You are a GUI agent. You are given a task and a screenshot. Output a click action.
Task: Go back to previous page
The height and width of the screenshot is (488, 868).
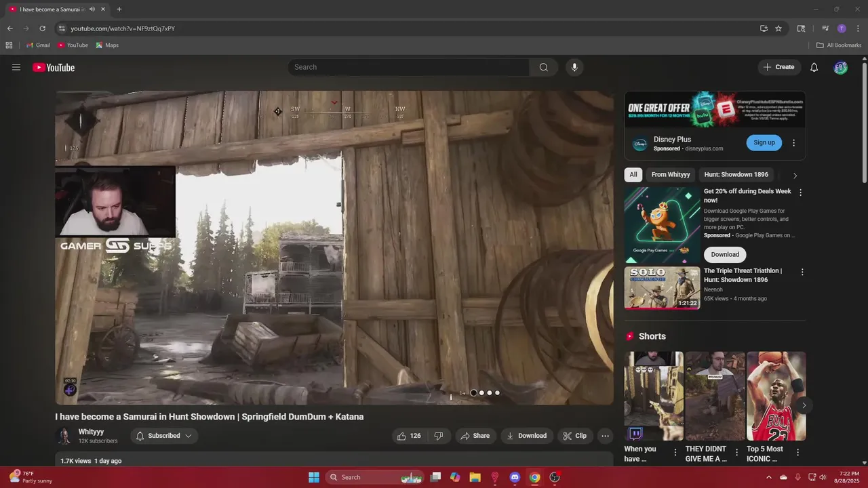(9, 28)
